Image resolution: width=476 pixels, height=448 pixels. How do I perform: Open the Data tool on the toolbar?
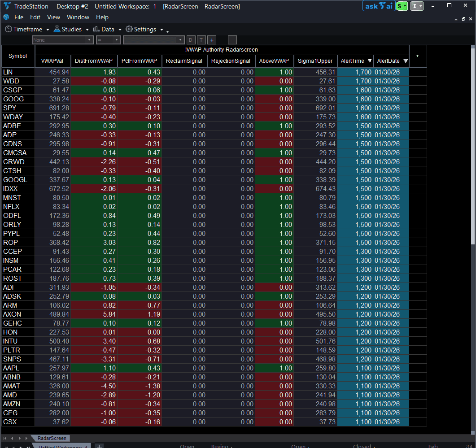point(107,29)
